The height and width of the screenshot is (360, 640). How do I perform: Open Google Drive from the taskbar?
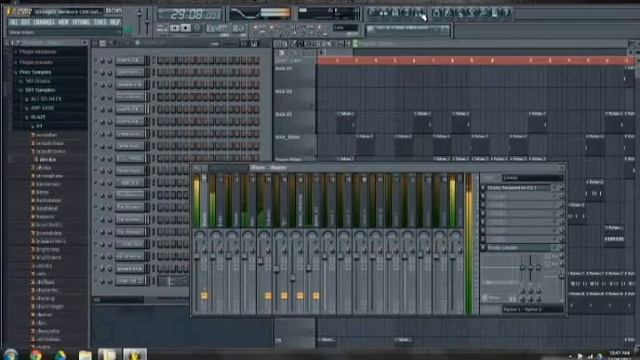click(60, 354)
